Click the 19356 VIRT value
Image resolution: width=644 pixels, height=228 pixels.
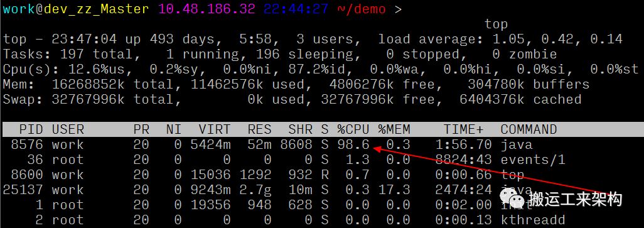click(x=210, y=205)
